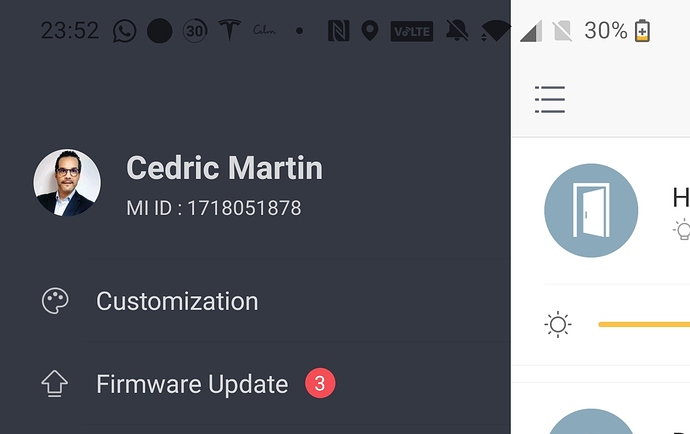
Task: Open the list menu icon
Action: pos(549,99)
